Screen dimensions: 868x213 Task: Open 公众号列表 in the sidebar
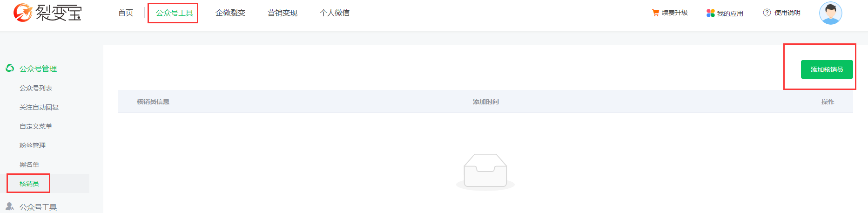pos(36,88)
